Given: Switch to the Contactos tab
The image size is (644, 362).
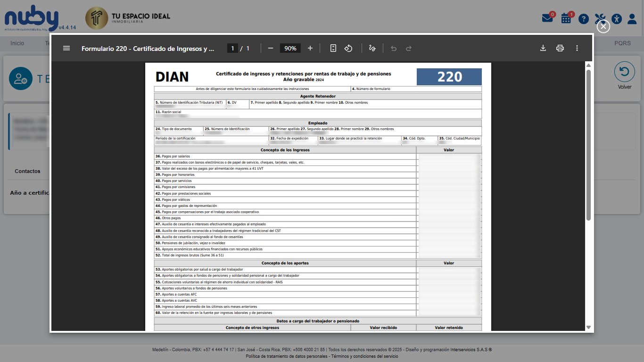Looking at the screenshot, I should (x=27, y=171).
